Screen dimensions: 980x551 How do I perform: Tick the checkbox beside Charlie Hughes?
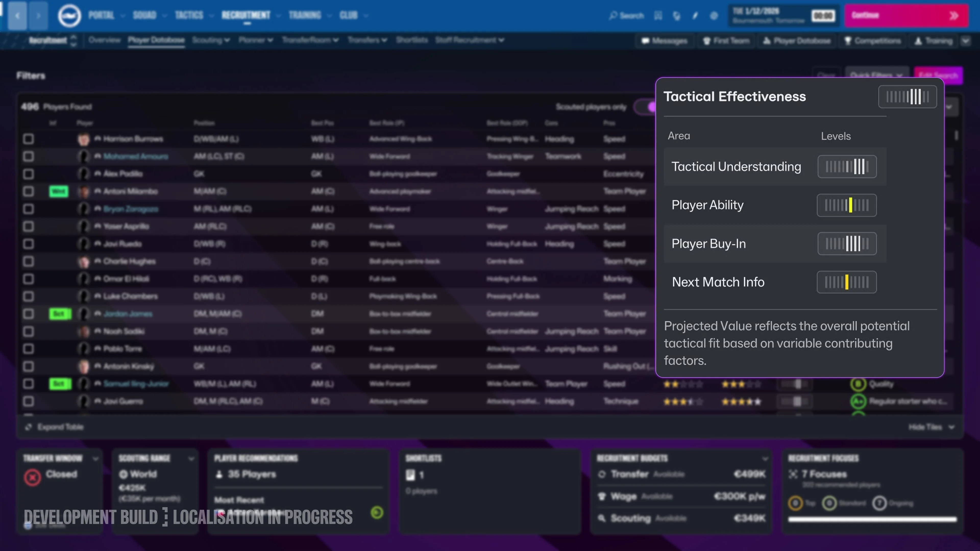point(28,261)
